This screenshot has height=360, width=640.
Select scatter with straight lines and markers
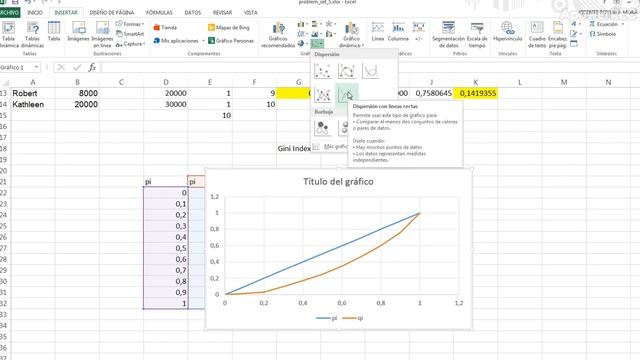point(322,95)
